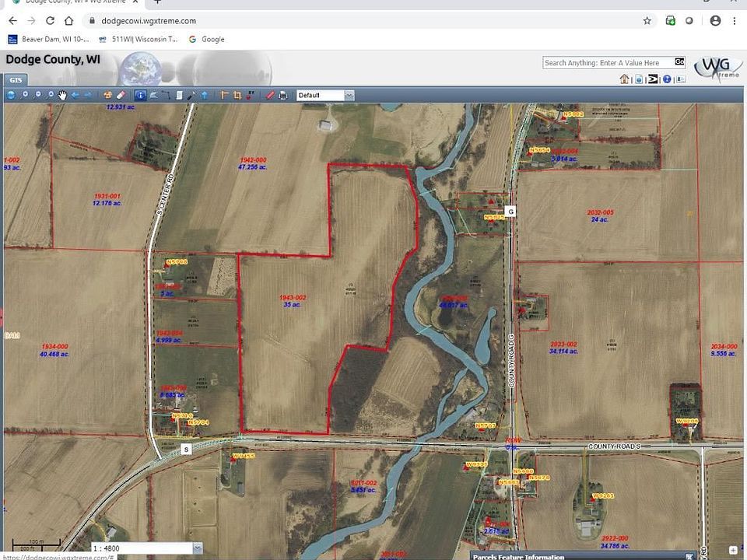Image resolution: width=747 pixels, height=560 pixels.
Task: Select the Pan hand tool
Action: point(63,95)
